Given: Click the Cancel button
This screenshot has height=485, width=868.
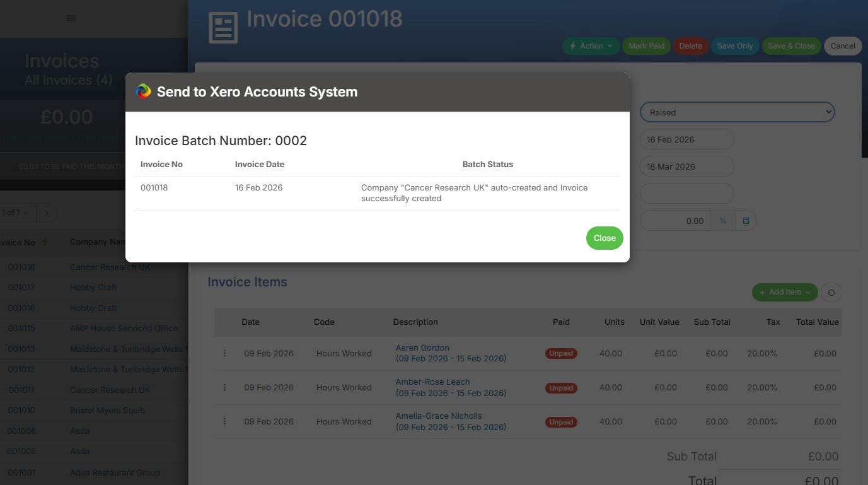Looking at the screenshot, I should (x=843, y=46).
